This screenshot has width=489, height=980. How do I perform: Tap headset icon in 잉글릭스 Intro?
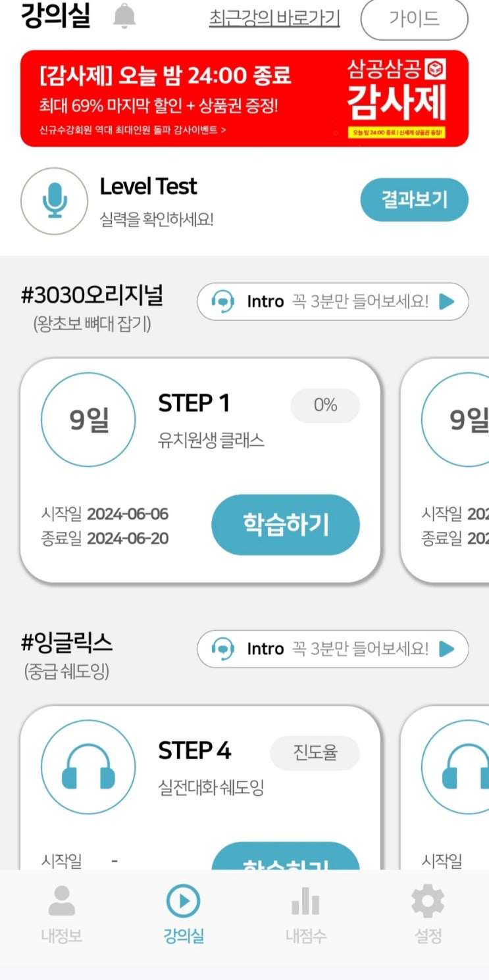223,649
